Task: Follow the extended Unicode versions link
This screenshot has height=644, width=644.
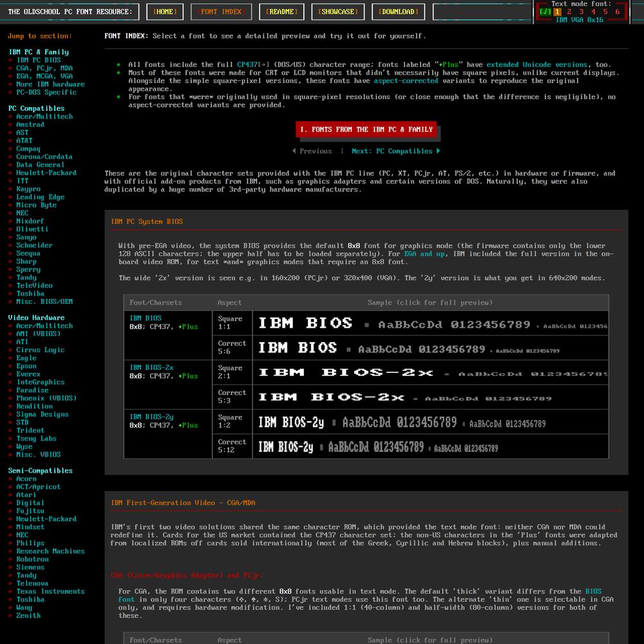Action: 537,64
